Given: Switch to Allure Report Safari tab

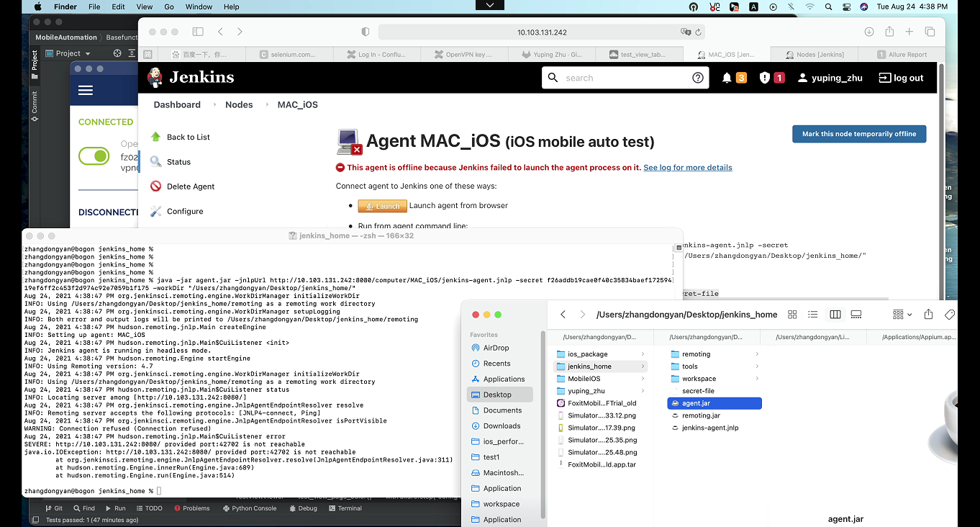Looking at the screenshot, I should click(902, 54).
